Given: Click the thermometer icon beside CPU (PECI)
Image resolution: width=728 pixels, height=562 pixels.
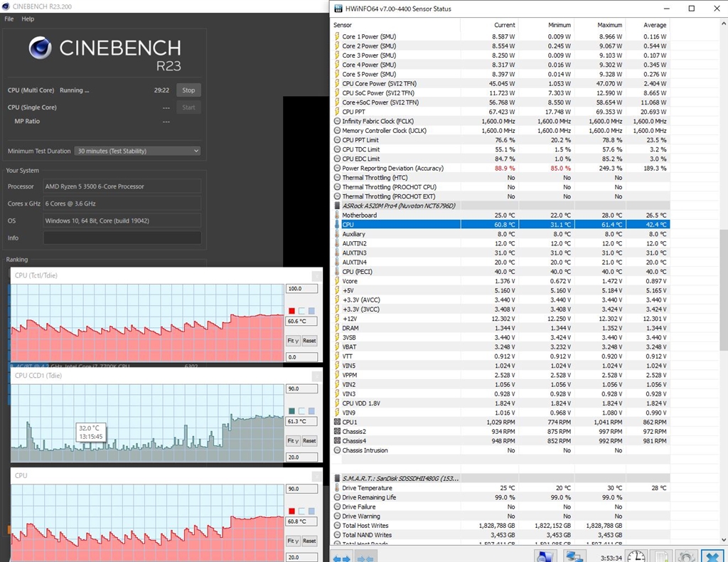Looking at the screenshot, I should click(337, 271).
